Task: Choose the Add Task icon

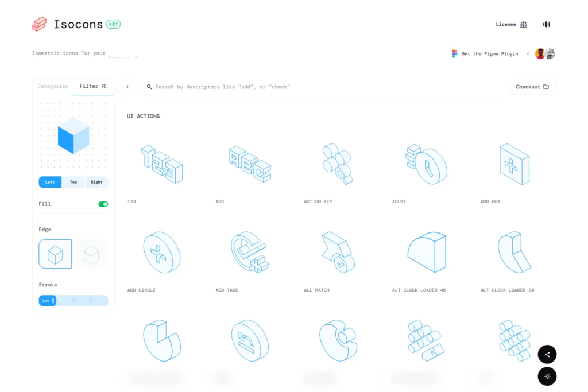Action: click(x=250, y=253)
